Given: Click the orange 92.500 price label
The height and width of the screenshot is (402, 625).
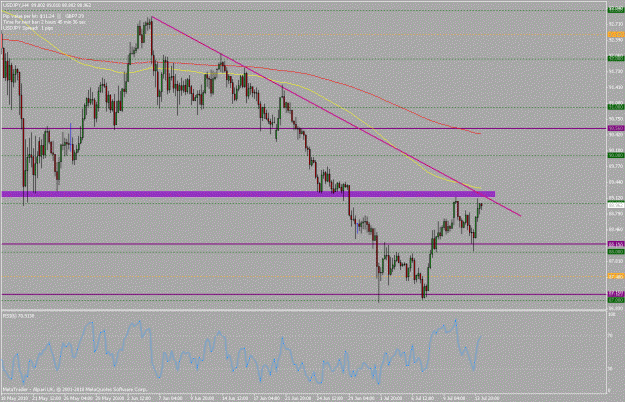Looking at the screenshot, I should click(616, 35).
